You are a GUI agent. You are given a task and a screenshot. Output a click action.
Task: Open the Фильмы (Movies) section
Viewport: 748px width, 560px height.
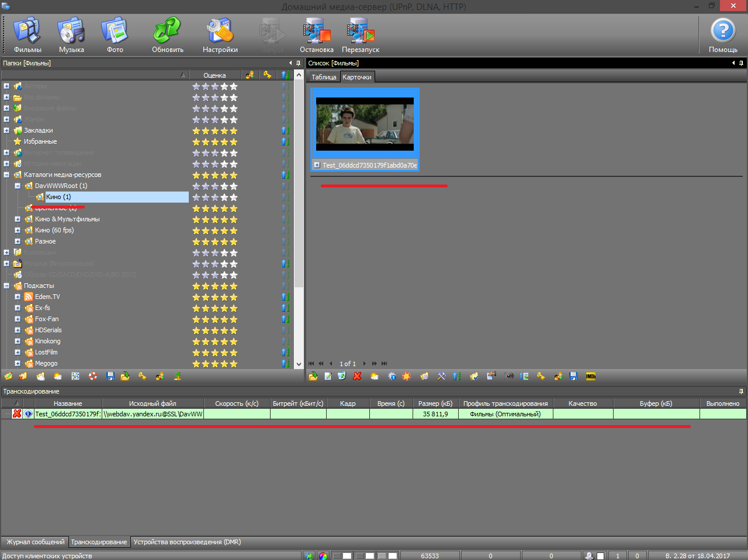click(27, 35)
